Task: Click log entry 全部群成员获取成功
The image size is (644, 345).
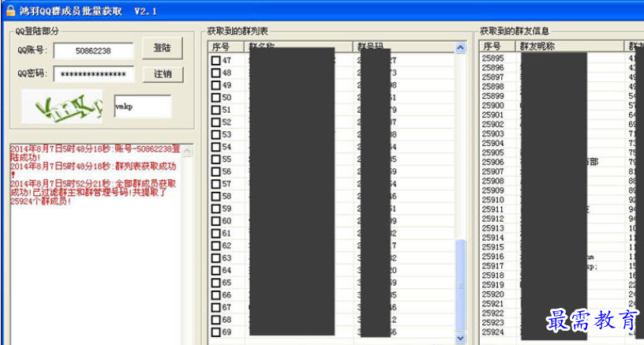Action: coord(93,192)
